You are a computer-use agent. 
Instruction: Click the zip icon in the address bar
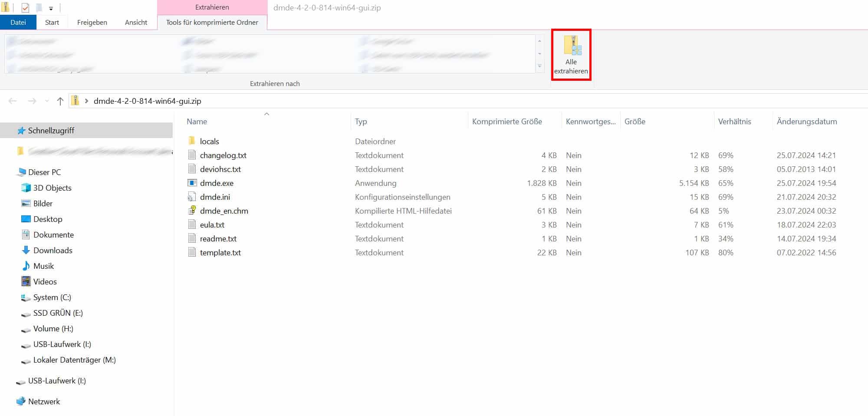pyautogui.click(x=75, y=101)
